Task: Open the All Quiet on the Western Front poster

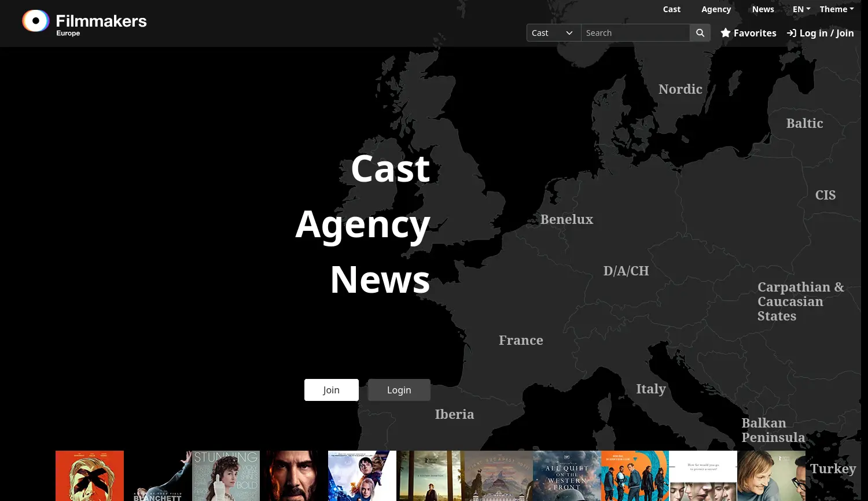Action: tap(567, 476)
